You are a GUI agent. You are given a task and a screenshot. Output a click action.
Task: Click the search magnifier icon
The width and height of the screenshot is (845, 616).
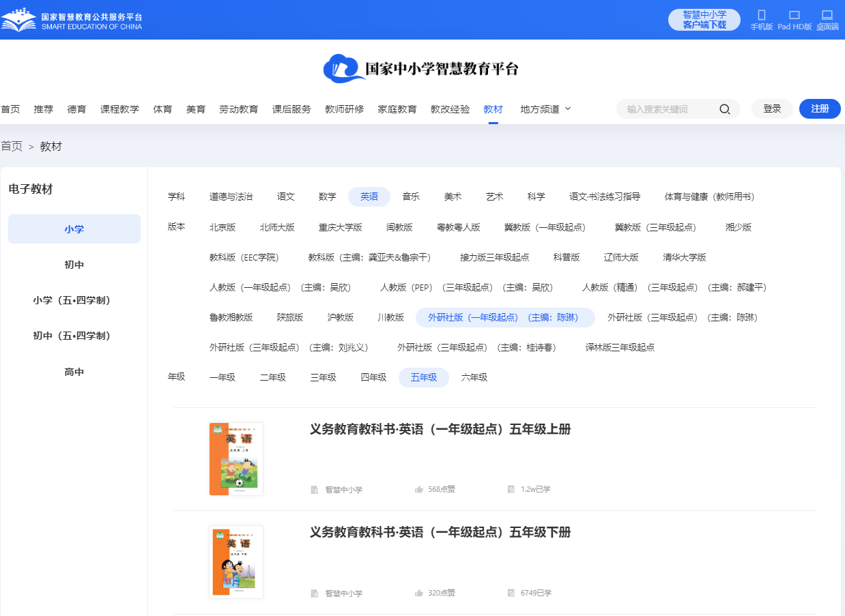[x=724, y=109]
